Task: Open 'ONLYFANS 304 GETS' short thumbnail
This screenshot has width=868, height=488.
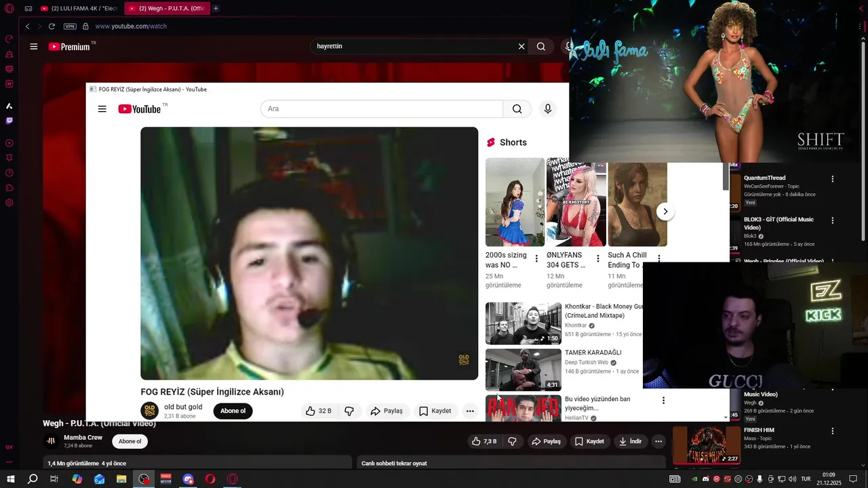Action: coord(576,202)
